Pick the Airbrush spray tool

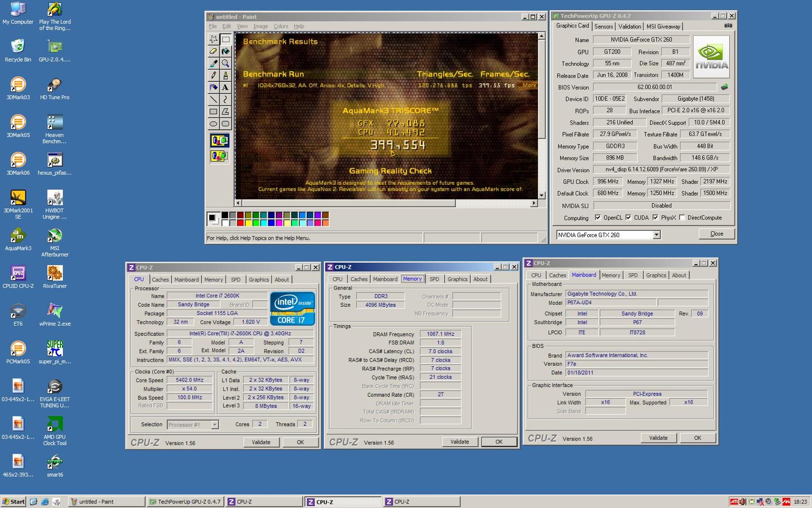coord(213,87)
